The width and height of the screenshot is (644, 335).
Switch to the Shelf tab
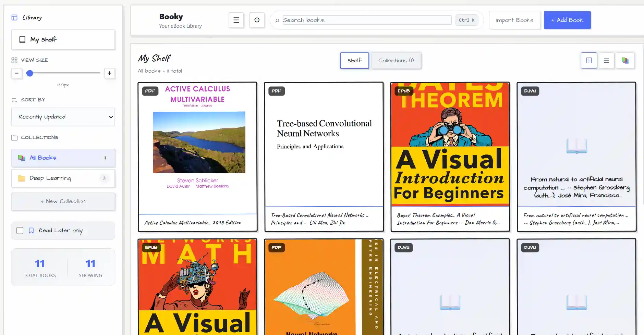354,61
